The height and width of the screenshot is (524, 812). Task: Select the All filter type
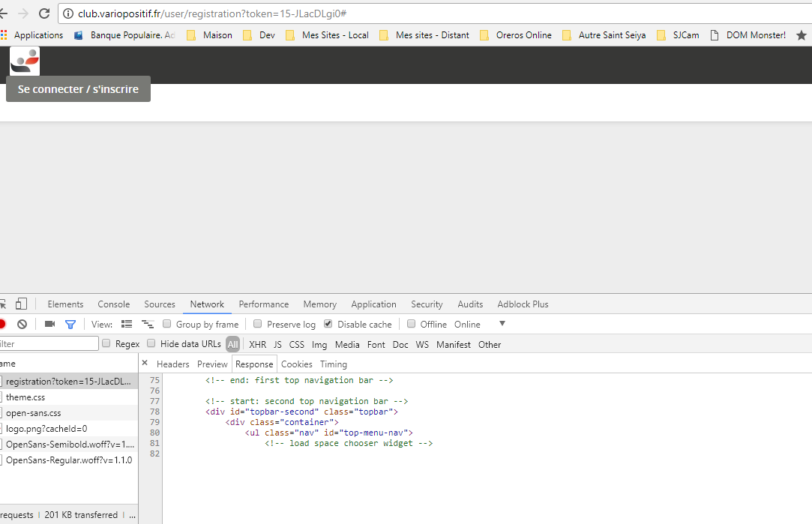tap(232, 344)
